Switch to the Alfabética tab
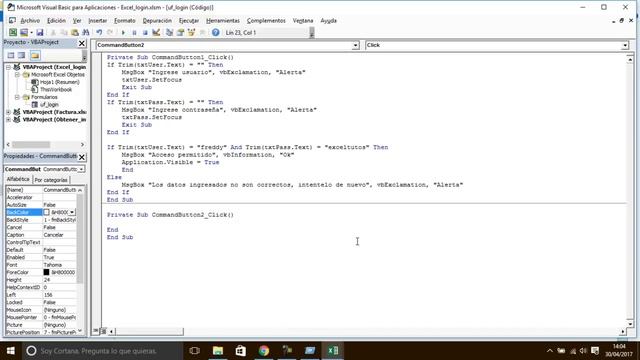Viewport: 640px width, 360px height. point(18,179)
